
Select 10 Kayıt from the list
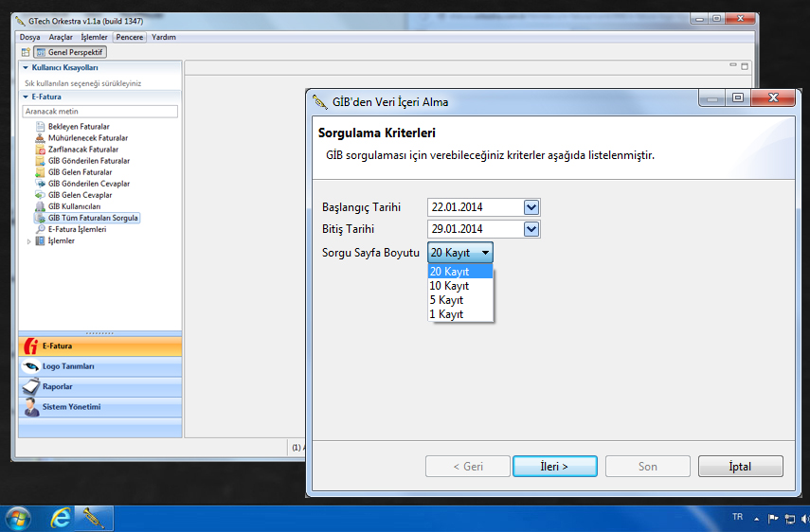click(460, 286)
